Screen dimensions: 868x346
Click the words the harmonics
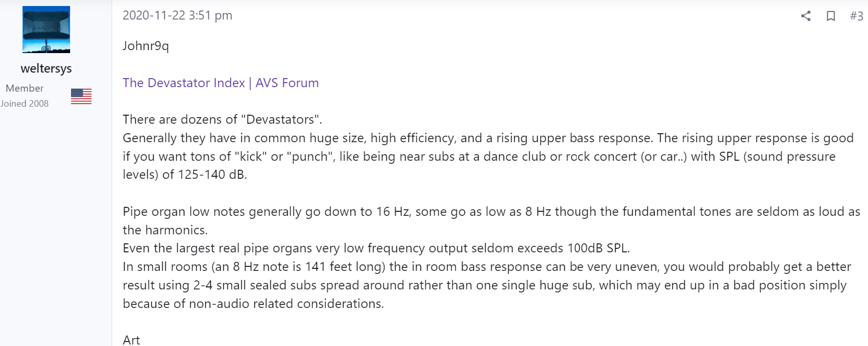tap(165, 230)
